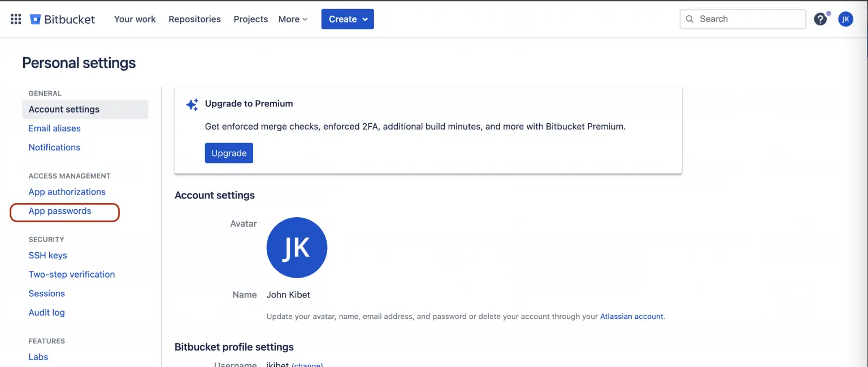Click the Bitbucket logo icon
Screen dimensions: 868x367
pos(36,19)
